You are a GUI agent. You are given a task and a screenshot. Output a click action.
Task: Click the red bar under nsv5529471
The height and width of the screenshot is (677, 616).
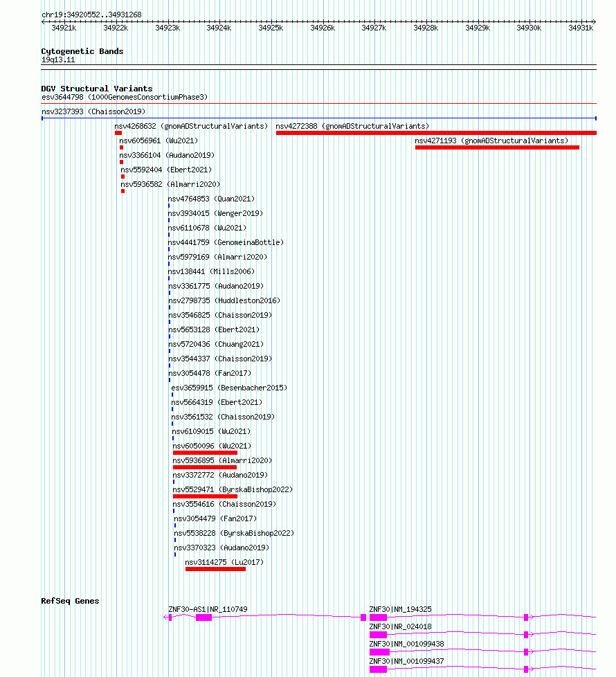click(205, 496)
